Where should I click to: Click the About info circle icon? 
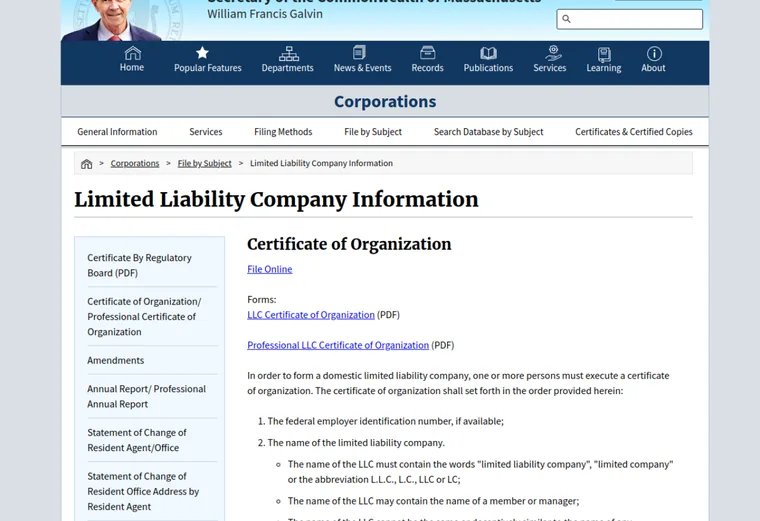tap(654, 53)
